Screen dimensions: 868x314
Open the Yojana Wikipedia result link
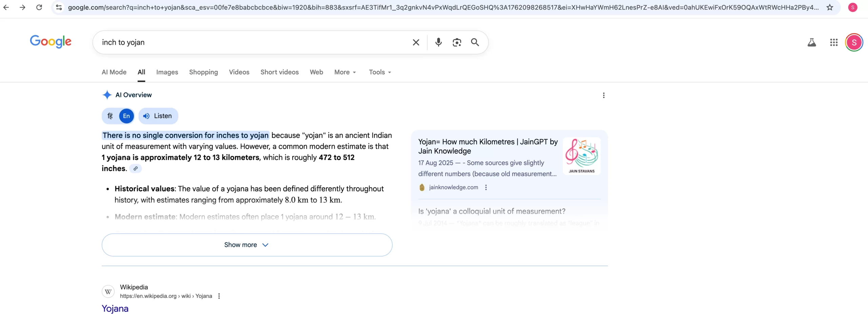[115, 309]
